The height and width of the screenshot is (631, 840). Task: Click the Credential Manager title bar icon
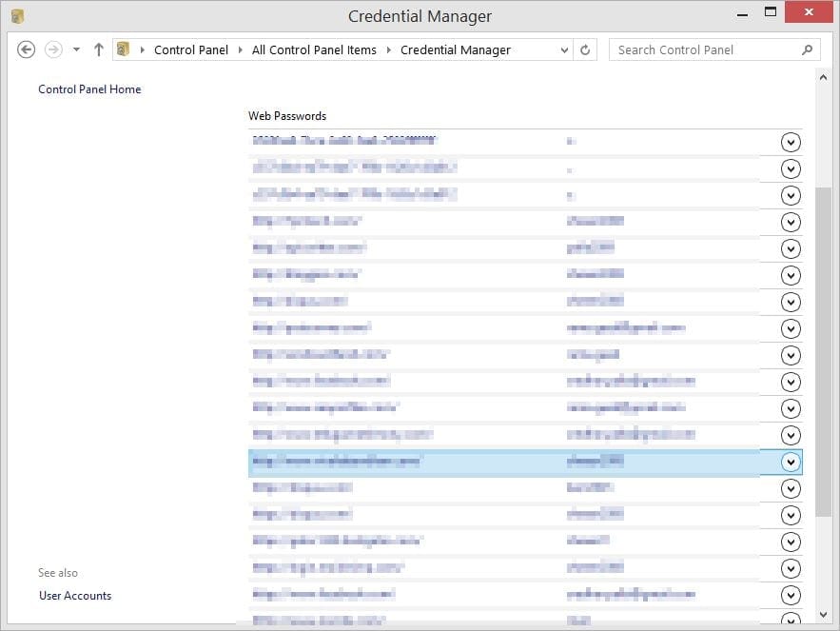tap(17, 16)
